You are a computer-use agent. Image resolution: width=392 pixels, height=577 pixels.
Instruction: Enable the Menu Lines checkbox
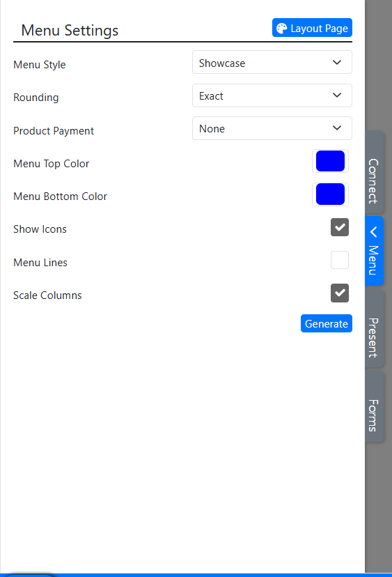[339, 260]
